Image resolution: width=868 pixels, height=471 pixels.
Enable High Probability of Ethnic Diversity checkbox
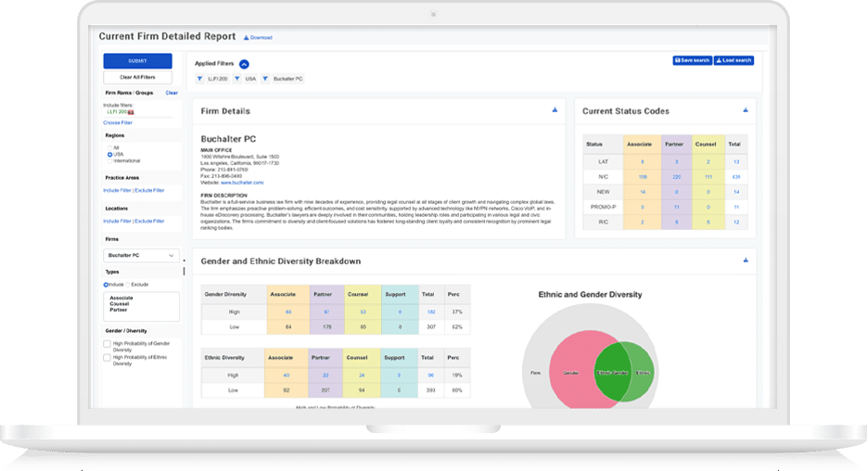point(108,358)
